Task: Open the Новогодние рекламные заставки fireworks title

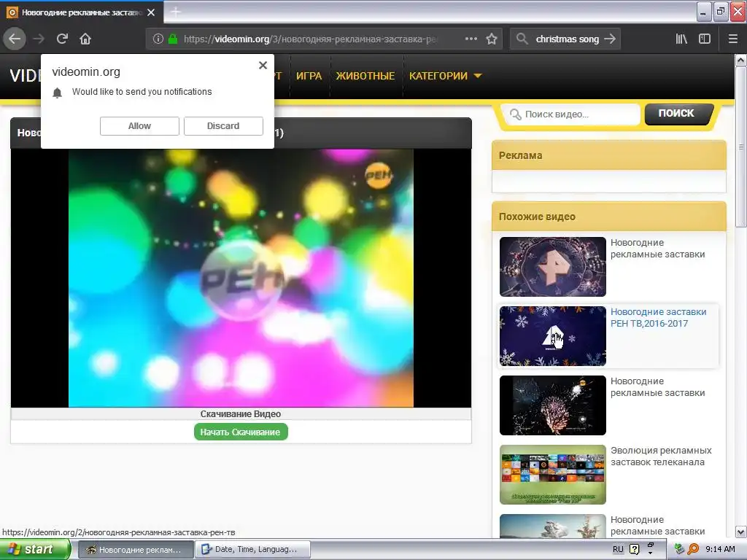Action: 657,387
